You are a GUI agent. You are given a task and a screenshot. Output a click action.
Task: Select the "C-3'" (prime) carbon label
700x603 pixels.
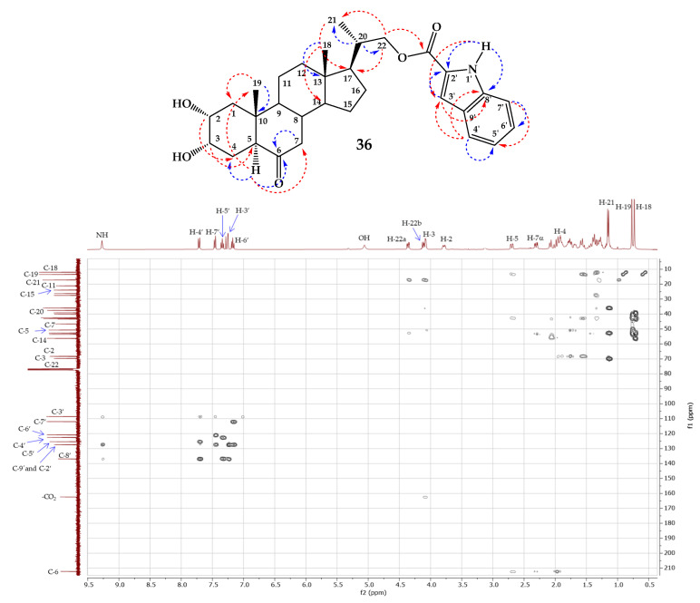[58, 412]
